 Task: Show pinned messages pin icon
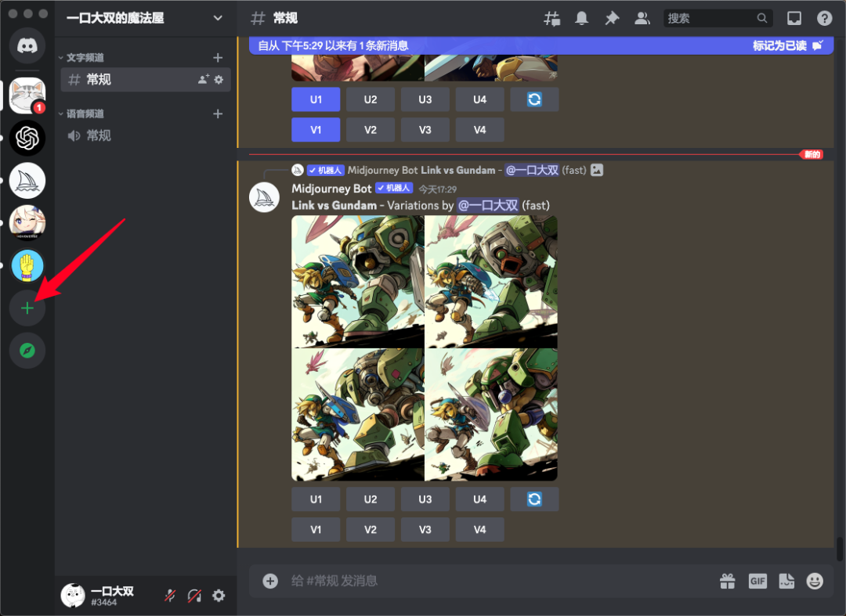611,18
